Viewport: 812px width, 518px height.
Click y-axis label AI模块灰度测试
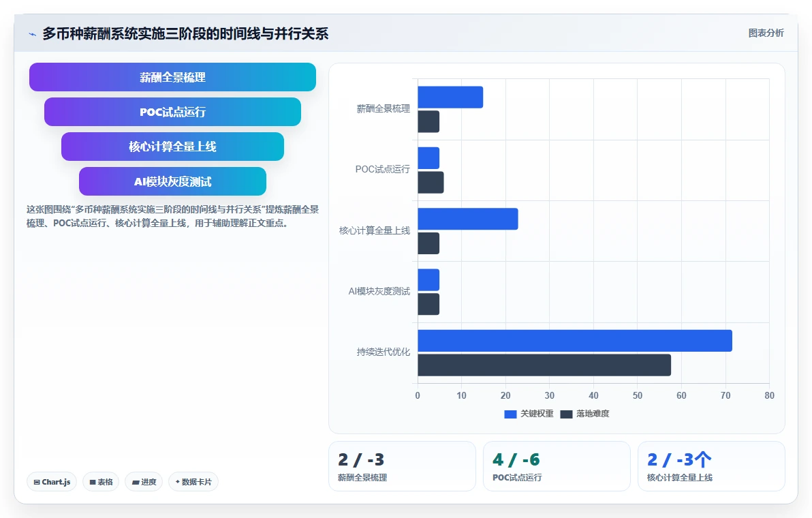tap(379, 291)
